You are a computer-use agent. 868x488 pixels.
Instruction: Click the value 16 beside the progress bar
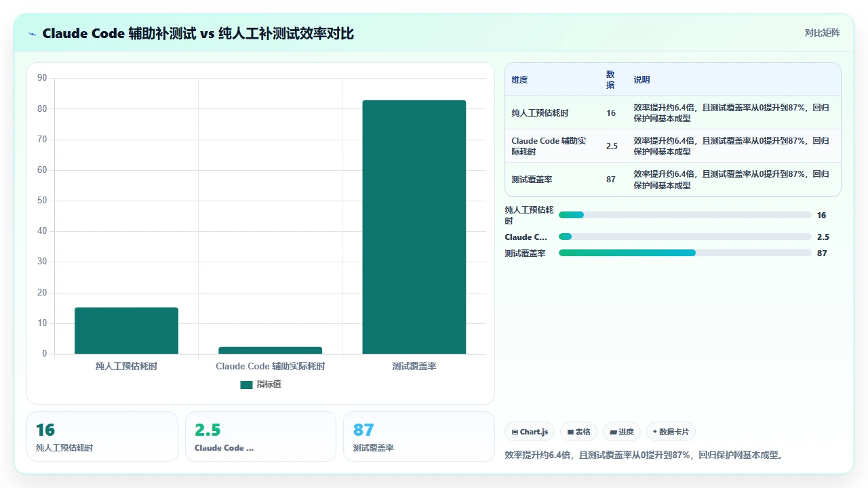[x=821, y=216]
